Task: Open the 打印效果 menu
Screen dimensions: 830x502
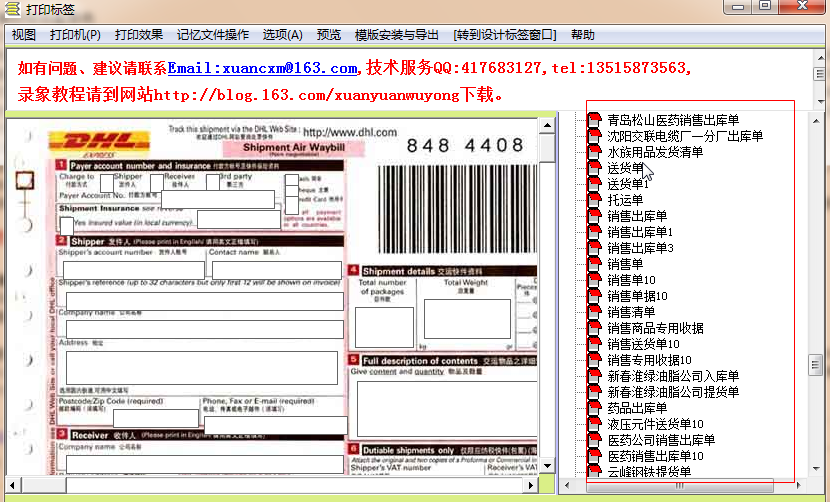Action: click(139, 35)
